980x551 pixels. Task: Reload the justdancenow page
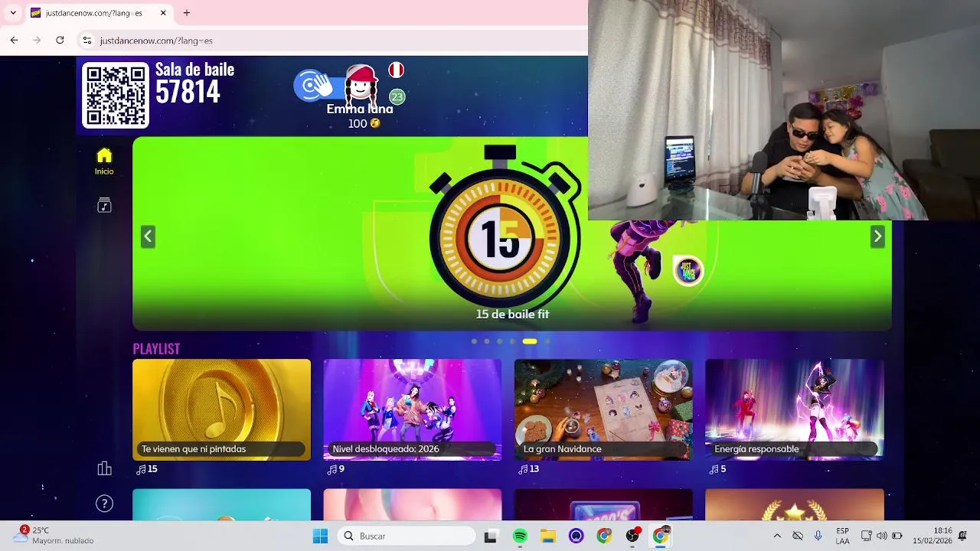click(60, 40)
